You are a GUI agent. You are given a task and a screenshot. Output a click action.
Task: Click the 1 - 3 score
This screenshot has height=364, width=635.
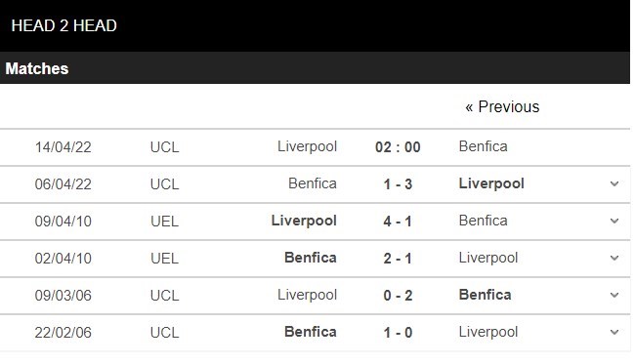398,184
